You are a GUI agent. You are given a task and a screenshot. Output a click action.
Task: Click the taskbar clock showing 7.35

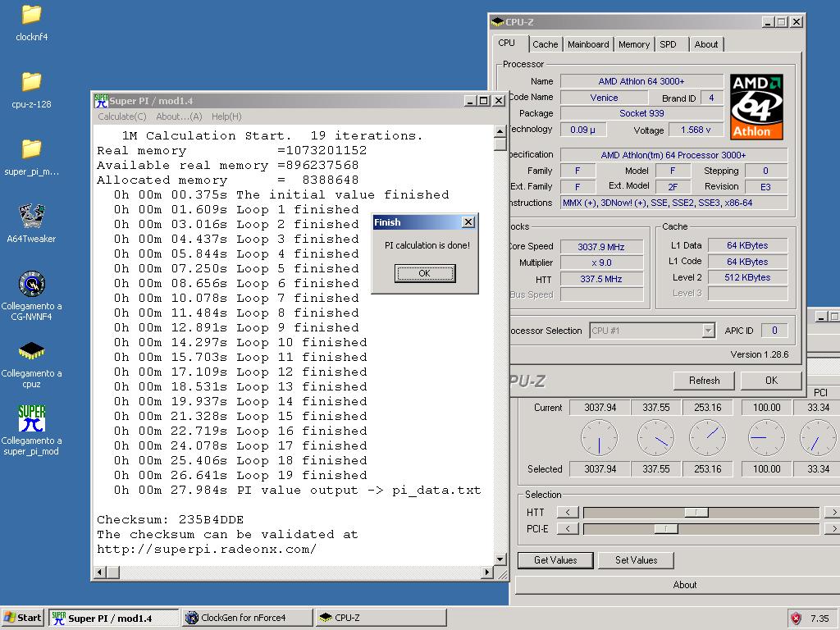click(x=820, y=619)
